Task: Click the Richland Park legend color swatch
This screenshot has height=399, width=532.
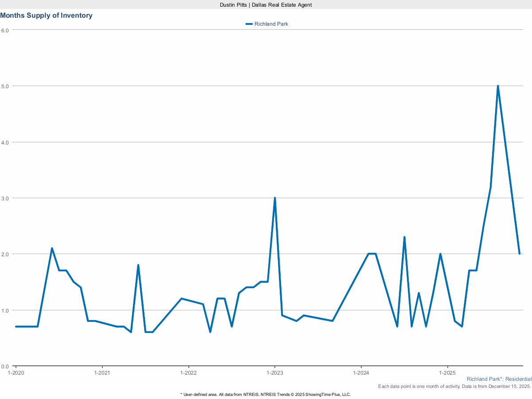Action: [x=249, y=24]
